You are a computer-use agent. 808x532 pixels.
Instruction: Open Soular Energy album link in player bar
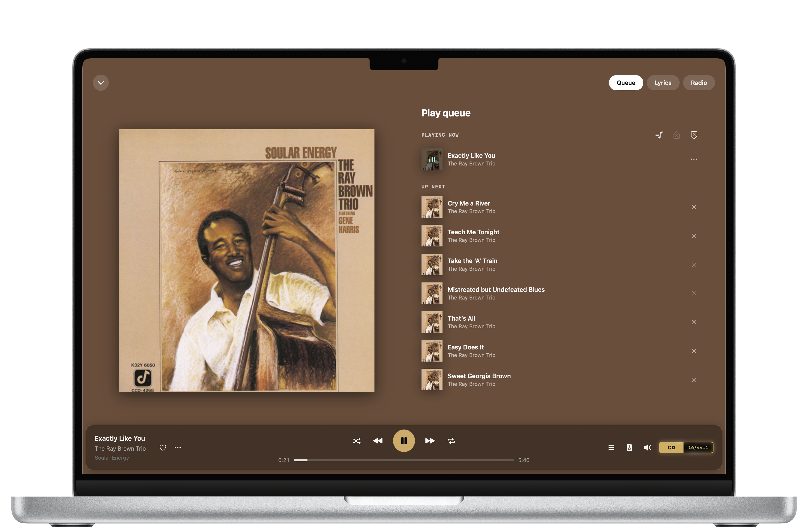(112, 458)
